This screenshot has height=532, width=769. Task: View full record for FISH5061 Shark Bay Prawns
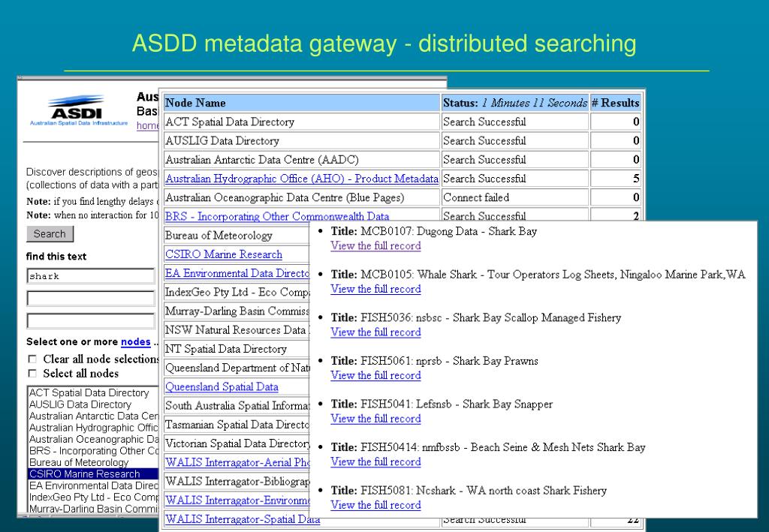pos(375,375)
